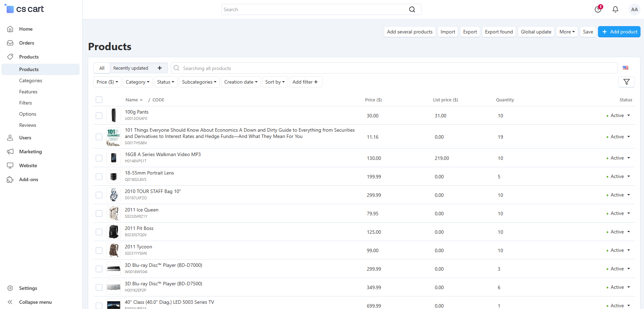Select the 2011 Tycoon product checkbox
This screenshot has width=644, height=309.
pos(99,250)
